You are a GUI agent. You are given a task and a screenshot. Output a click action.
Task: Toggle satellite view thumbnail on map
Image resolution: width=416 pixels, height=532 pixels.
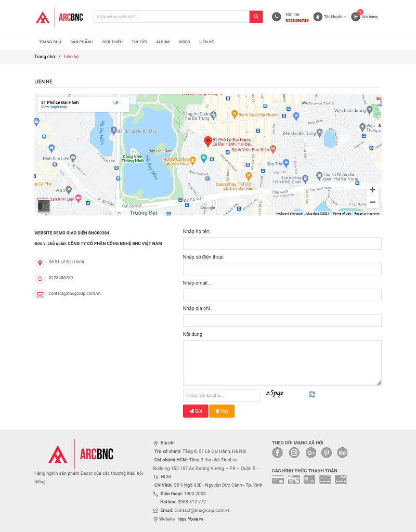tap(44, 206)
